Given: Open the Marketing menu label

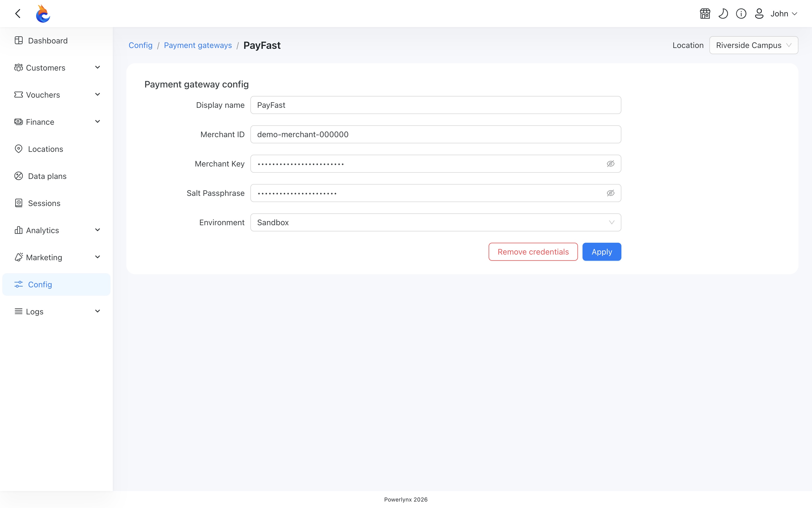Looking at the screenshot, I should [x=44, y=257].
